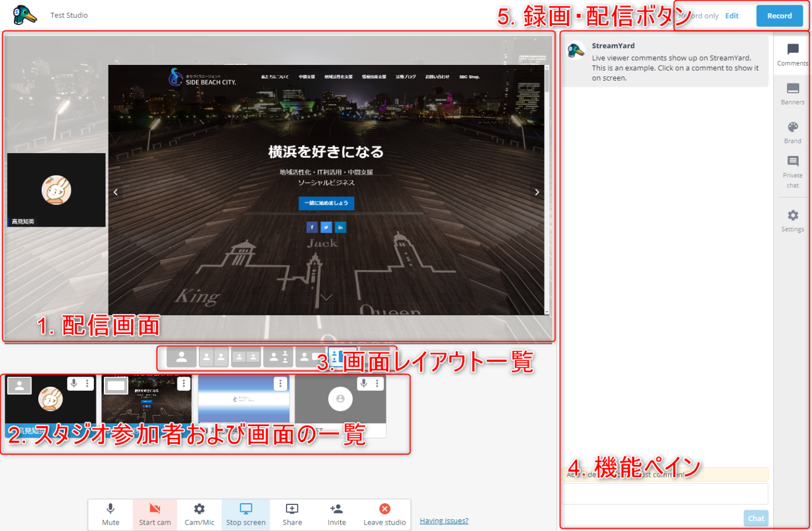Screen dimensions: 812x531
Task: Open three-dot menu on gray placeholder thumbnail
Action: pyautogui.click(x=377, y=383)
